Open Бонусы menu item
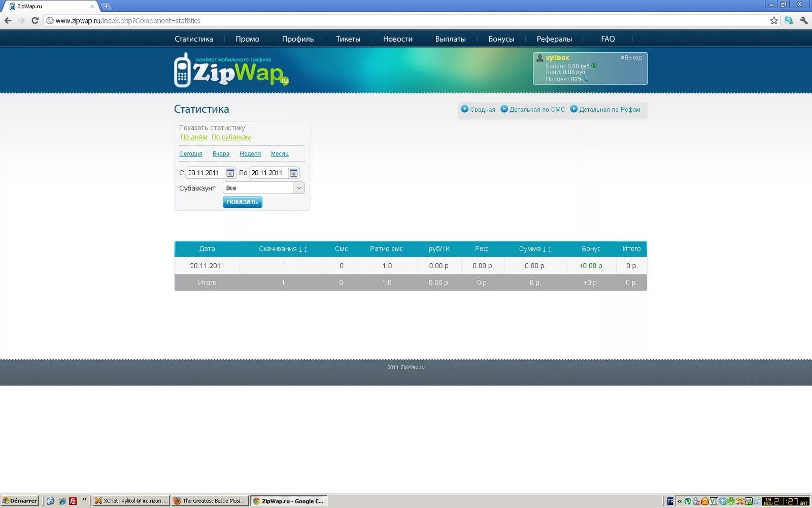The height and width of the screenshot is (508, 812). tap(501, 39)
